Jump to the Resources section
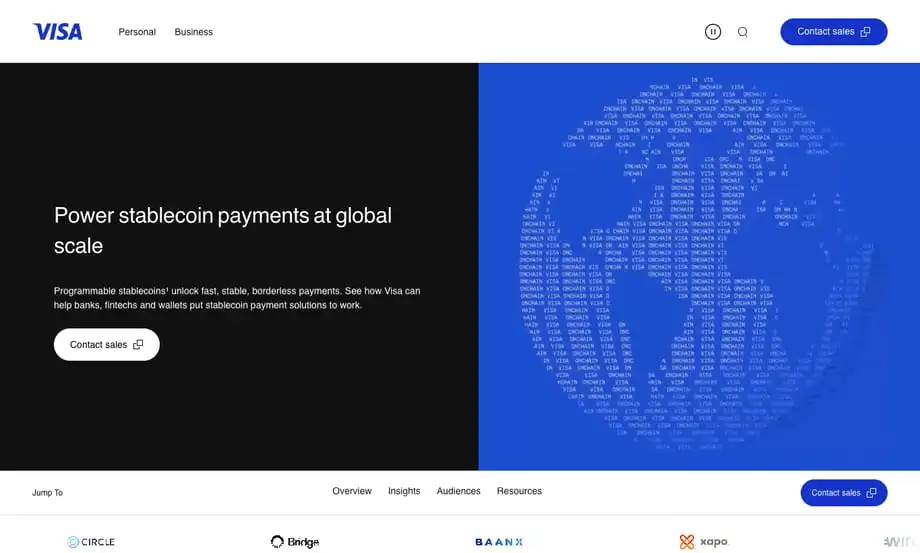The width and height of the screenshot is (920, 553). point(519,491)
